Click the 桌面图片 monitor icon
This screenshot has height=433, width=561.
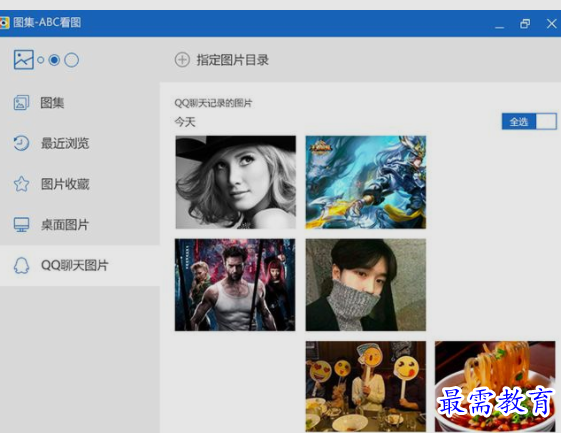(21, 225)
